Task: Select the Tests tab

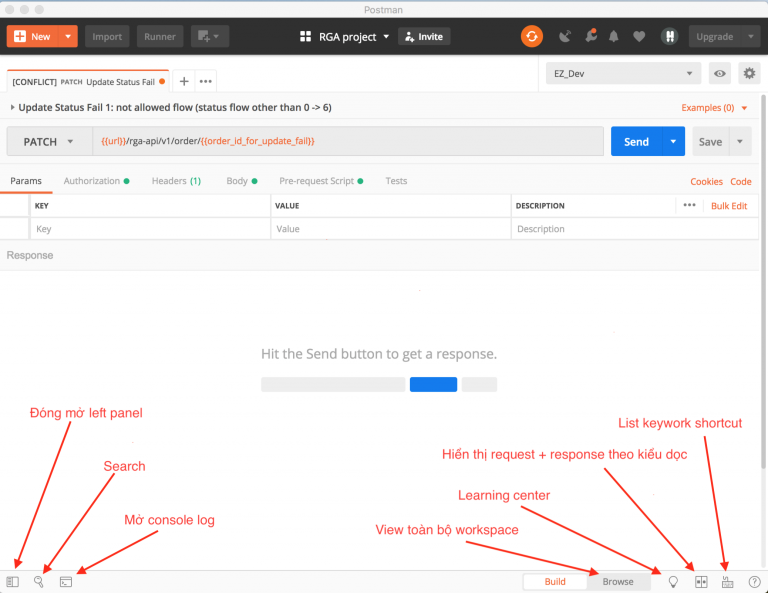Action: pos(396,181)
